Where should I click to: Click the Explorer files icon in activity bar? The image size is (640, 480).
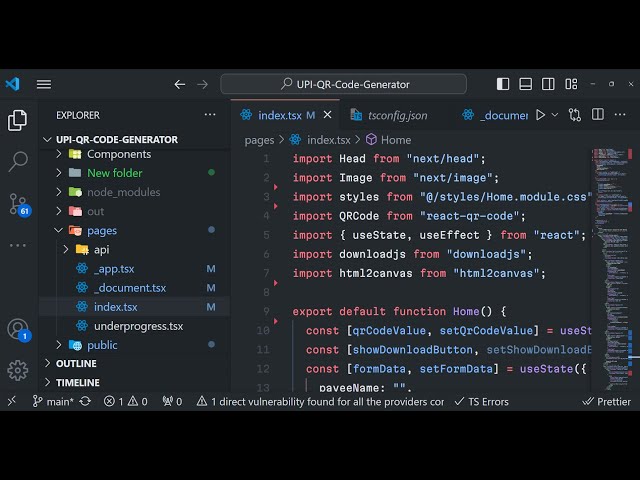tap(18, 120)
